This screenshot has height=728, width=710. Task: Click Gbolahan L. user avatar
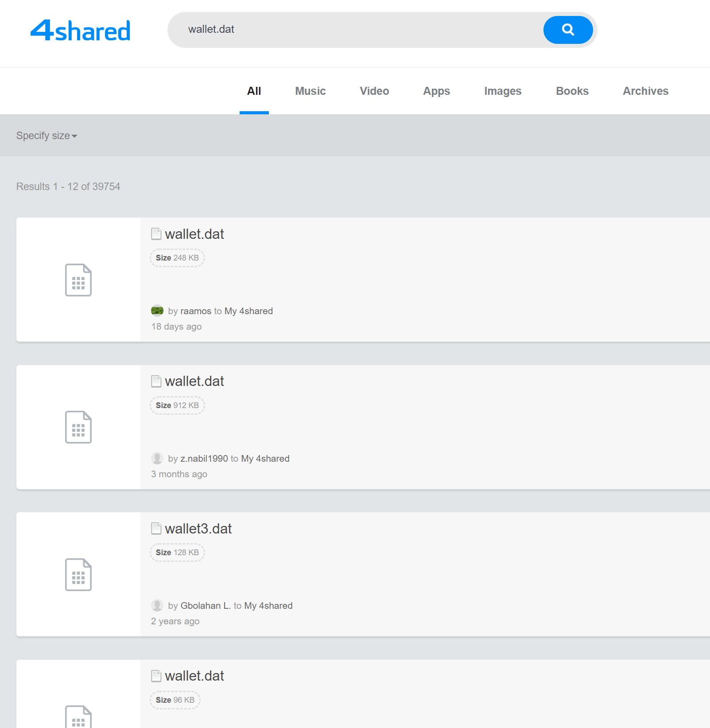[x=157, y=605]
